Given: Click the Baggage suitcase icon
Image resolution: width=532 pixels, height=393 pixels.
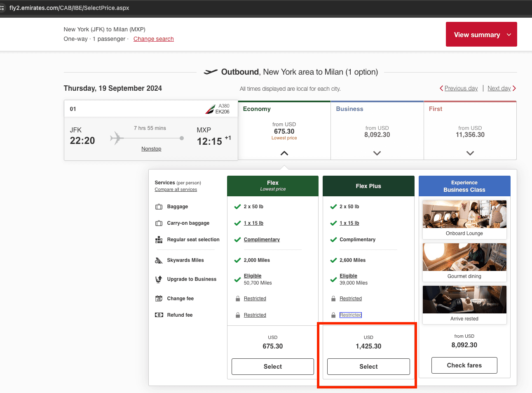Looking at the screenshot, I should tap(159, 207).
